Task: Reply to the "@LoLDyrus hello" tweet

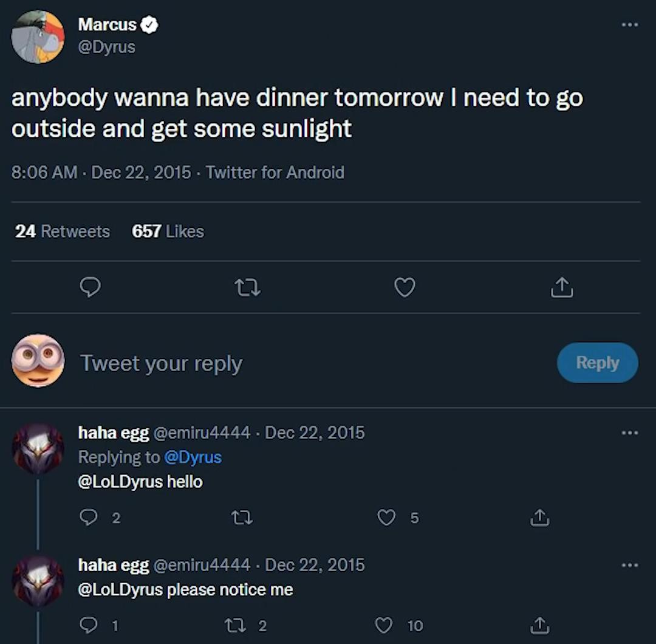Action: click(x=90, y=518)
